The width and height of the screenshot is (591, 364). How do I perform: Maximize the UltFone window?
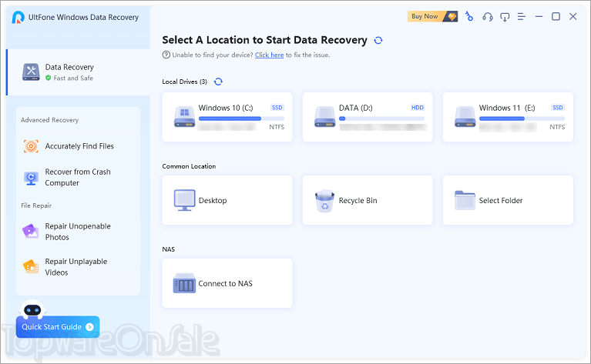tap(556, 17)
